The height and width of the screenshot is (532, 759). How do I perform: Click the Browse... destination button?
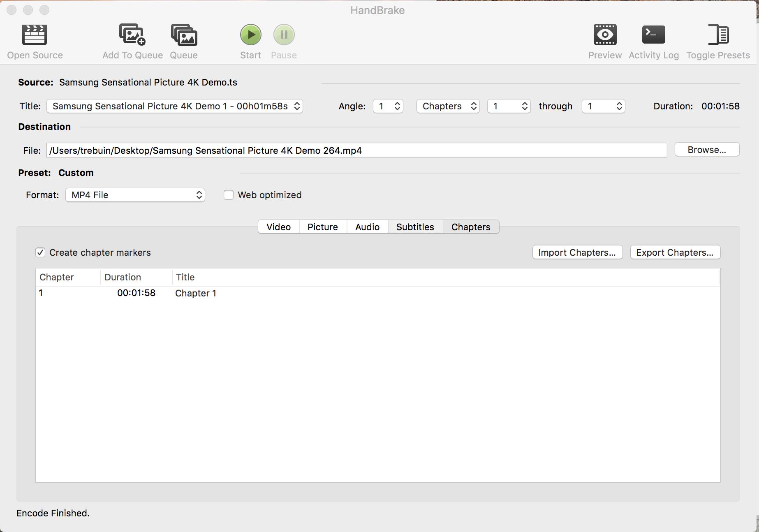pos(707,150)
